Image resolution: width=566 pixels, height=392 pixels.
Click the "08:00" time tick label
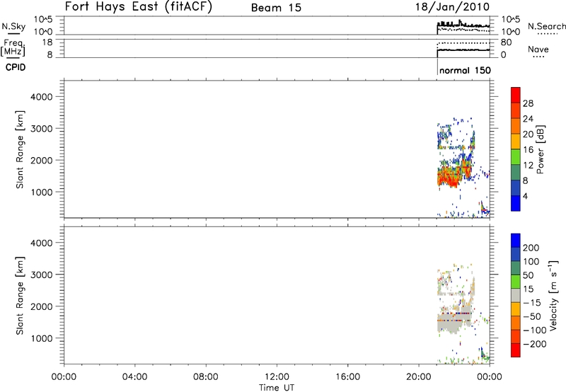tap(206, 377)
